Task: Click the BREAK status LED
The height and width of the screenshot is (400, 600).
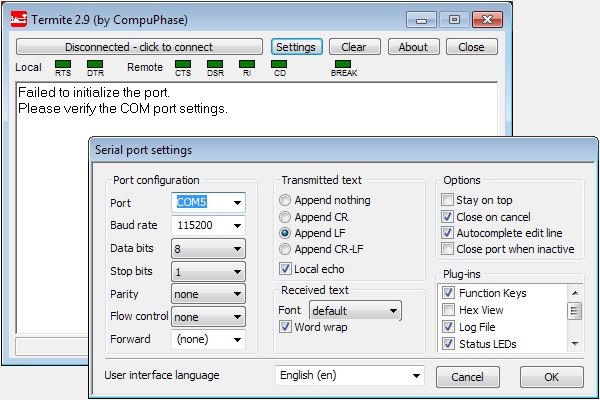Action: click(x=343, y=64)
